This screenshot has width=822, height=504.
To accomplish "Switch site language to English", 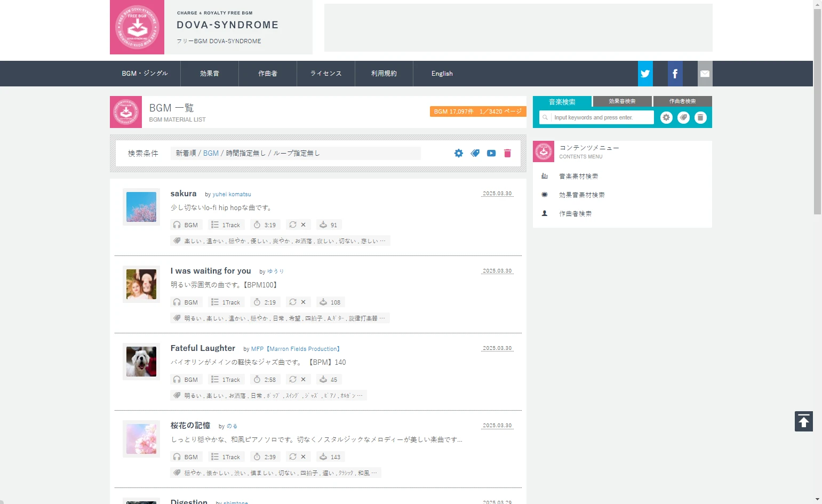I will pyautogui.click(x=442, y=74).
